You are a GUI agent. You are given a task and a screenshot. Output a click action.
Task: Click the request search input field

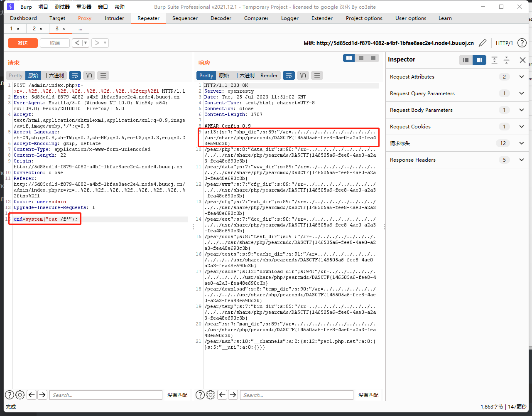pyautogui.click(x=105, y=395)
